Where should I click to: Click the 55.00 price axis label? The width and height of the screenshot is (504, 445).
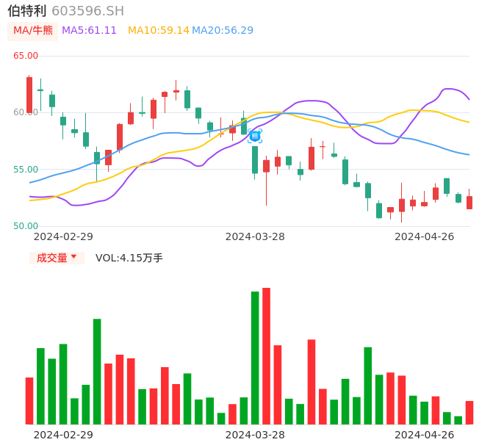26,170
